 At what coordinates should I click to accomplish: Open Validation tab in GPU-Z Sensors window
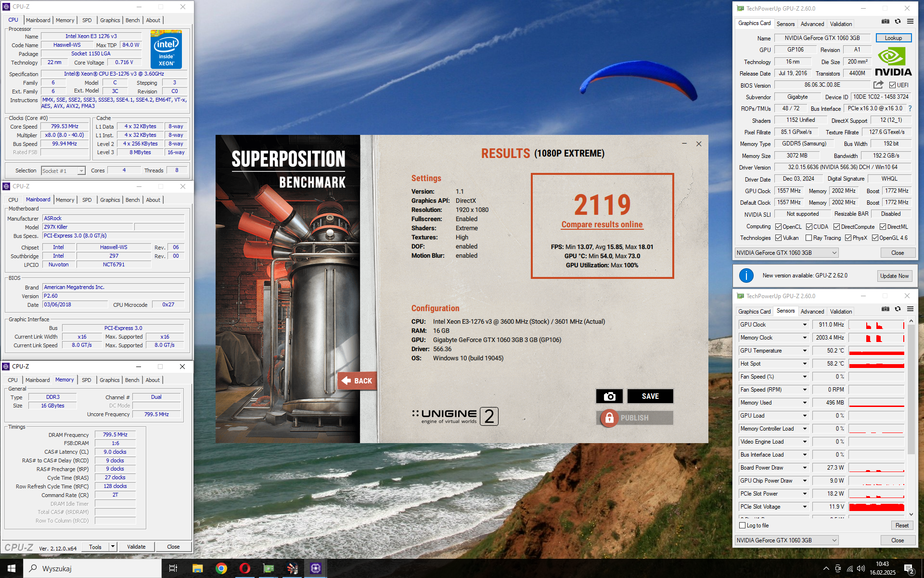coord(841,312)
